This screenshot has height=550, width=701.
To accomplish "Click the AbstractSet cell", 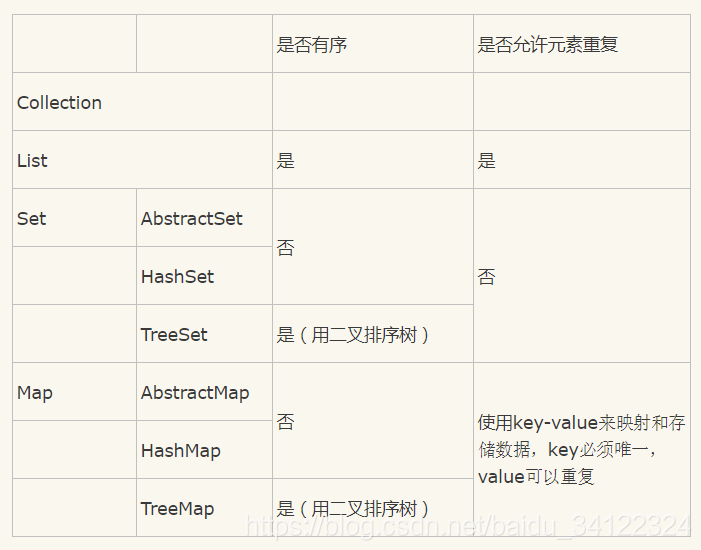I will pyautogui.click(x=204, y=218).
